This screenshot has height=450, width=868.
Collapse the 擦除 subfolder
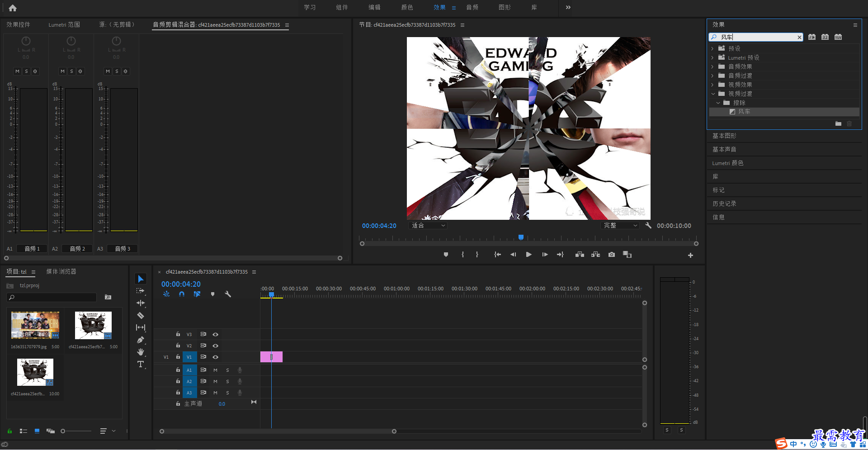point(718,103)
